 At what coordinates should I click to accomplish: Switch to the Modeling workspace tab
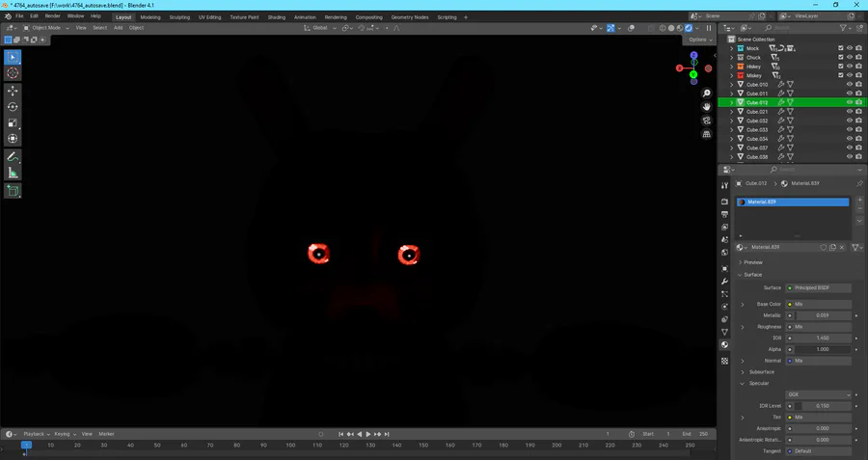coord(150,17)
